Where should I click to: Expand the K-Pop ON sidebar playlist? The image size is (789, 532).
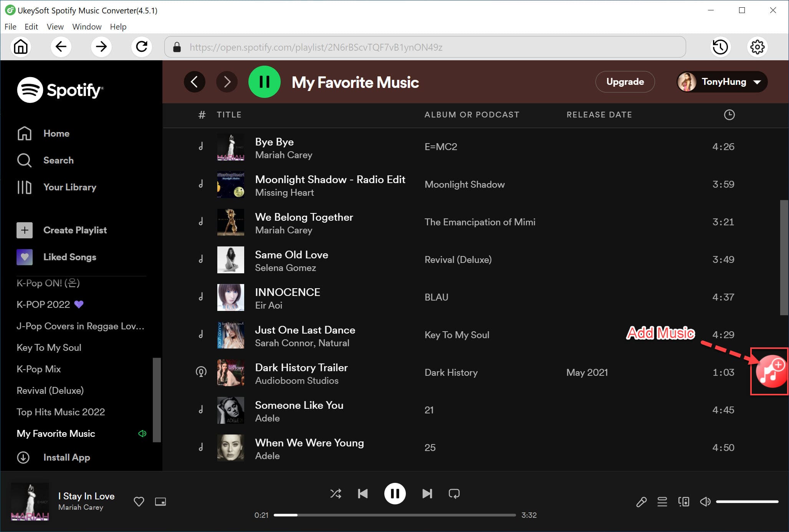tap(49, 283)
